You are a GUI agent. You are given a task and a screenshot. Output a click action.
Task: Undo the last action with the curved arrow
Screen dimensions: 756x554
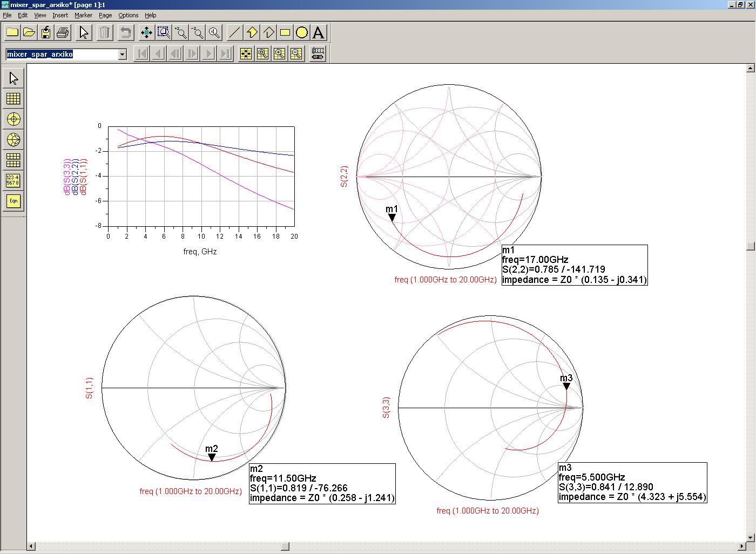(x=125, y=32)
